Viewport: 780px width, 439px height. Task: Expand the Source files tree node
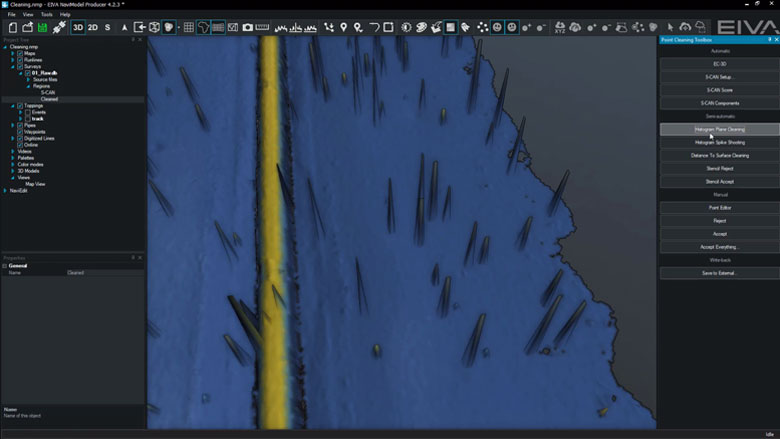[x=29, y=79]
